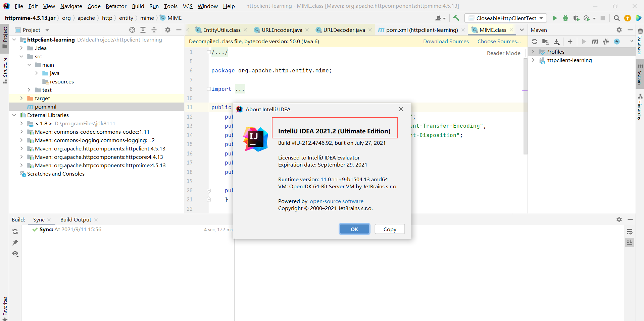The width and height of the screenshot is (644, 321).
Task: Click Expand All icon in Project panel
Action: pos(143,30)
